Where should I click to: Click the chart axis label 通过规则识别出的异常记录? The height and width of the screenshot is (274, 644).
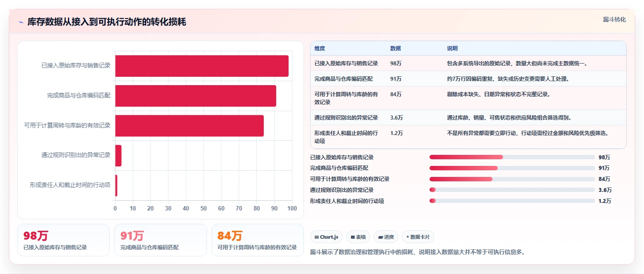76,156
